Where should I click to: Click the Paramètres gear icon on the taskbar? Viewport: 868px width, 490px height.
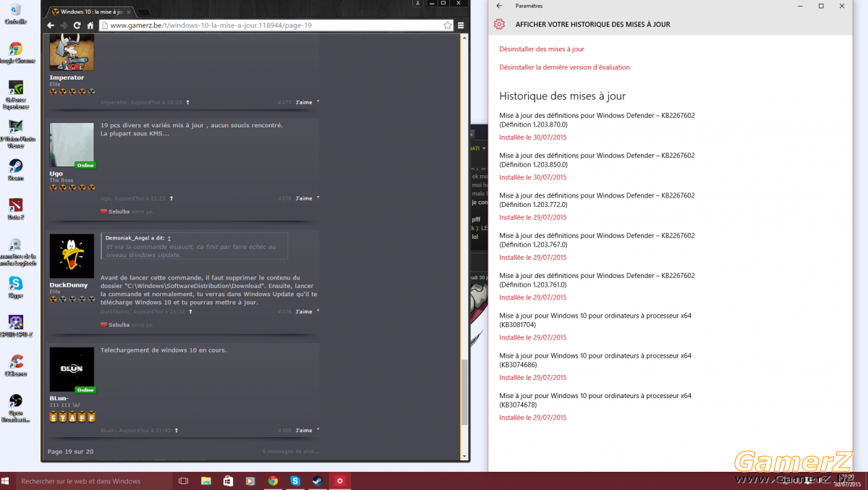(x=339, y=481)
